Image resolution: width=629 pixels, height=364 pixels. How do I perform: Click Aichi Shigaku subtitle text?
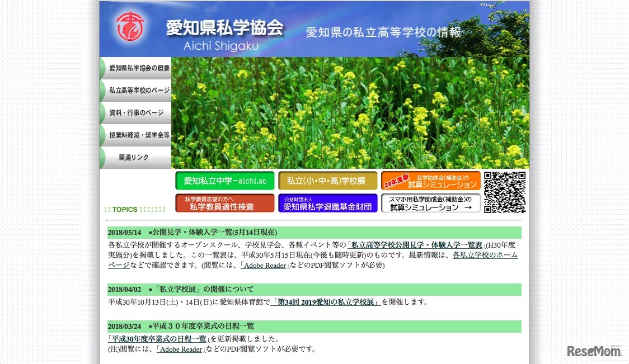221,46
